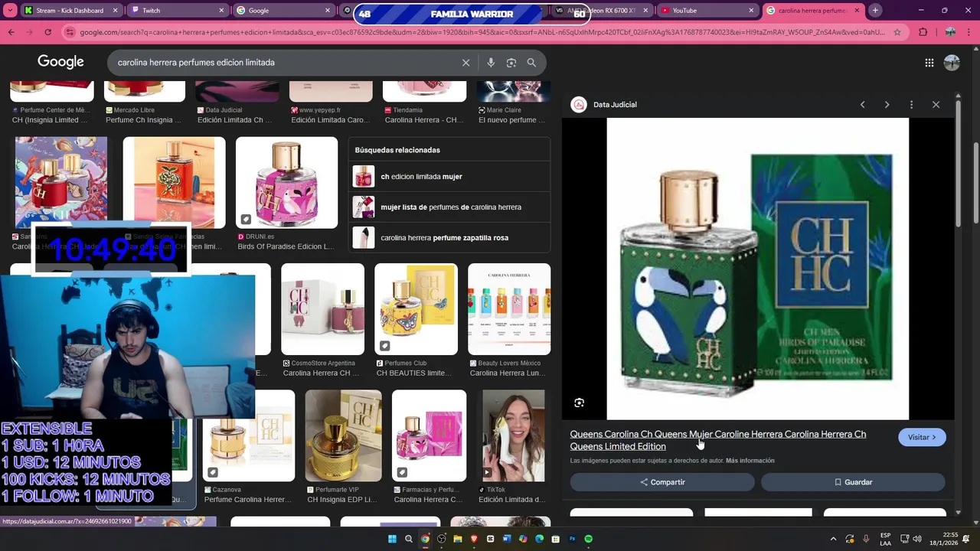Show next image in preview panel
Viewport: 980px width, 551px height.
click(x=887, y=105)
